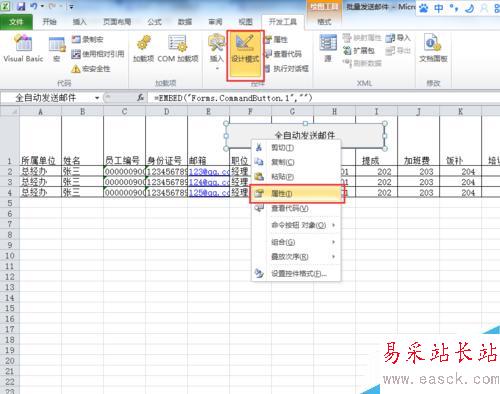Toggle IME Chinese mode 中 indicator
Screen dimensions: 500x394
[x=439, y=8]
